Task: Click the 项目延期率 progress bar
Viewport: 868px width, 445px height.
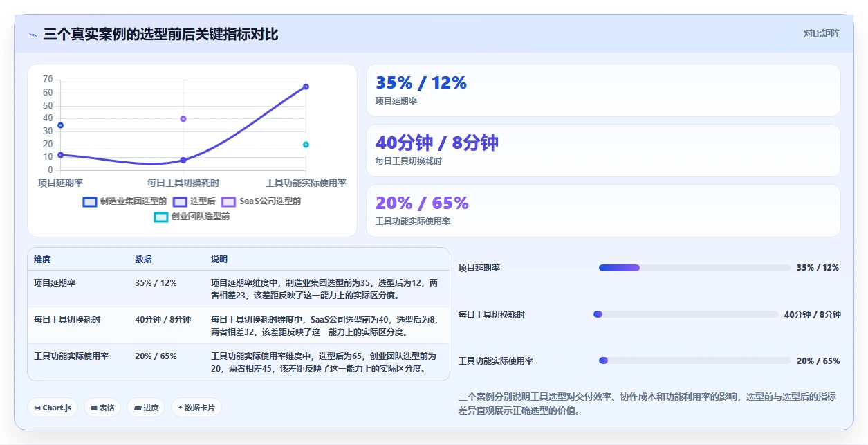Action: click(695, 268)
